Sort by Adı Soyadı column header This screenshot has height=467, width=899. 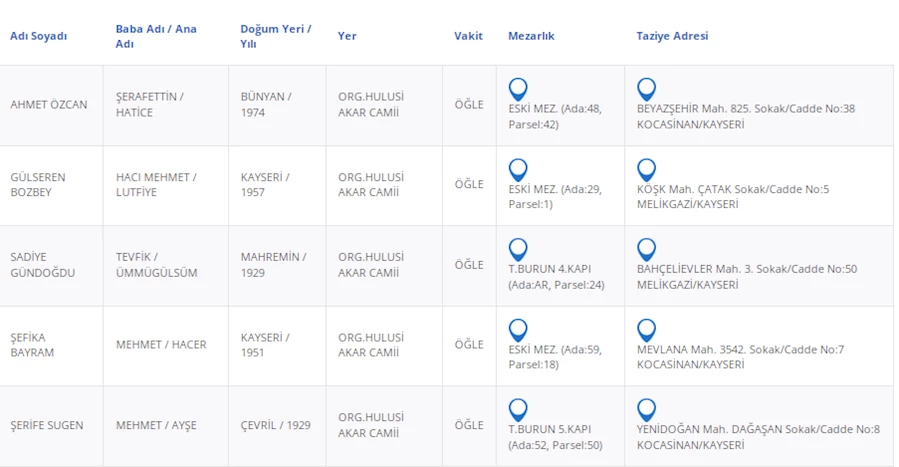pos(39,36)
